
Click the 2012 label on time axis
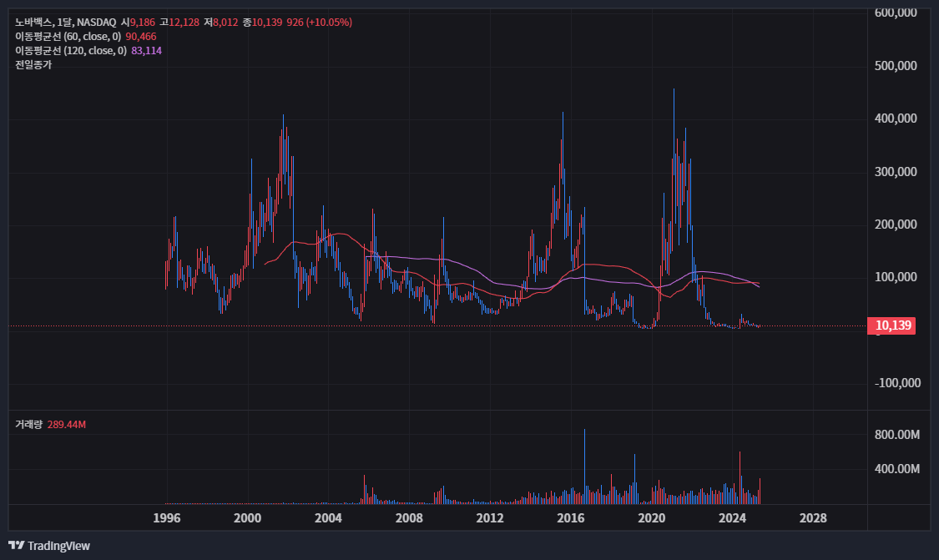click(x=490, y=518)
